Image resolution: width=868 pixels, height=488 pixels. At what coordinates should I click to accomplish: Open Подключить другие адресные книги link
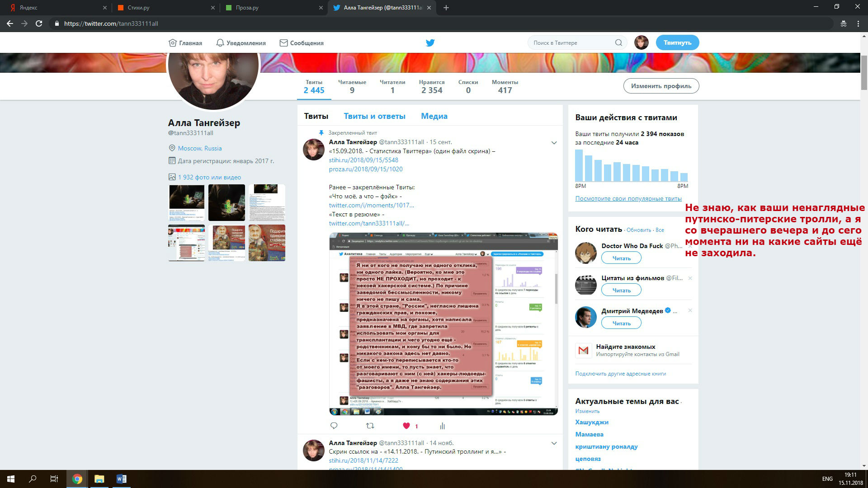click(620, 374)
